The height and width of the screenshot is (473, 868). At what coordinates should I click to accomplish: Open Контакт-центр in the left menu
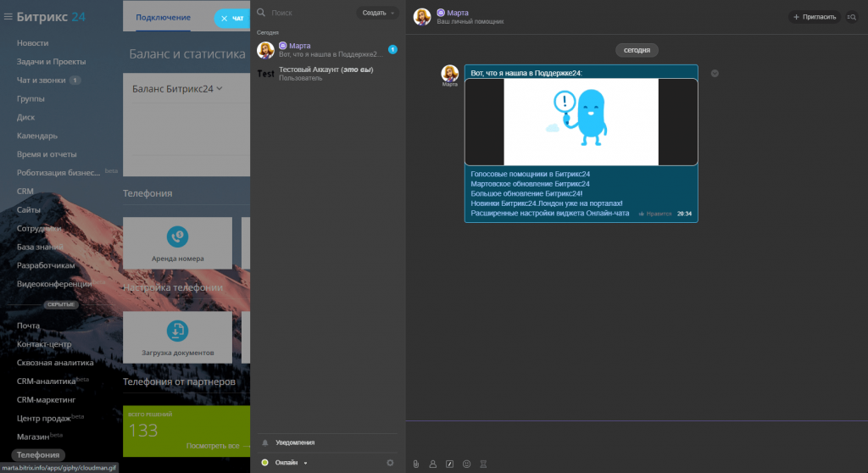44,344
